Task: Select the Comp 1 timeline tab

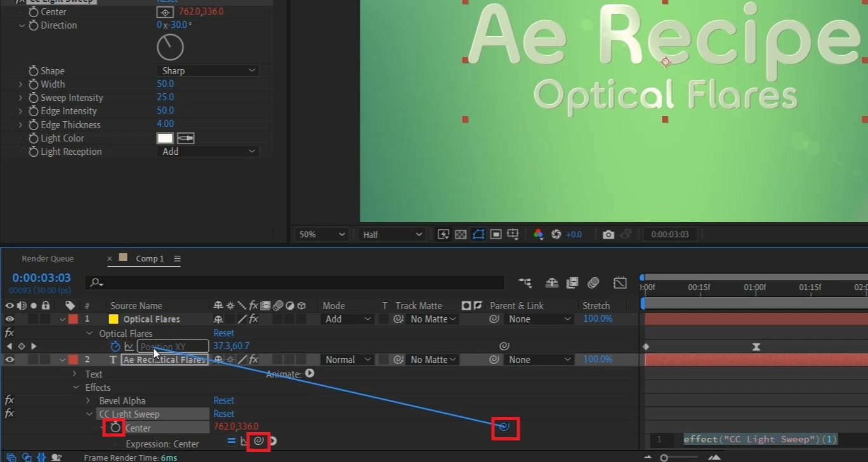Action: tap(150, 258)
